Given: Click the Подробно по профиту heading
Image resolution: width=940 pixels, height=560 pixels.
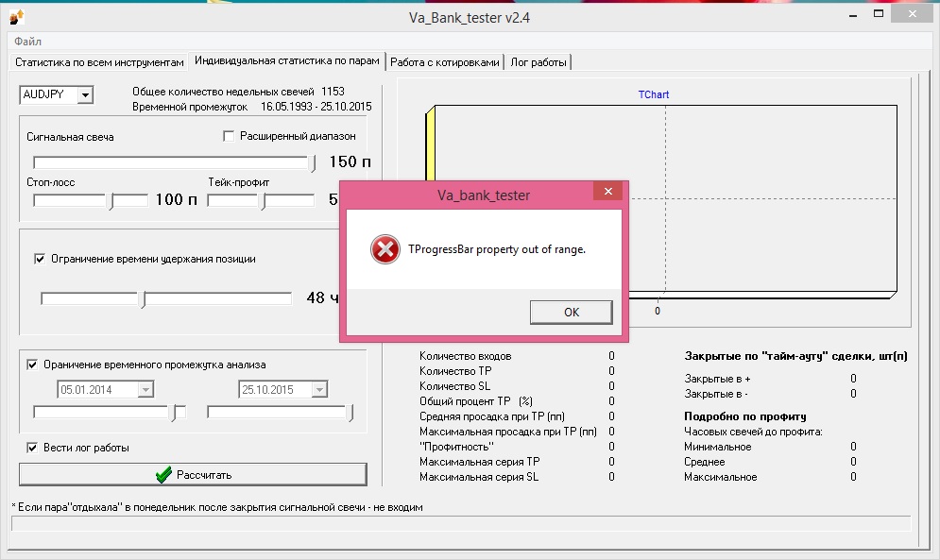Looking at the screenshot, I should (x=745, y=416).
